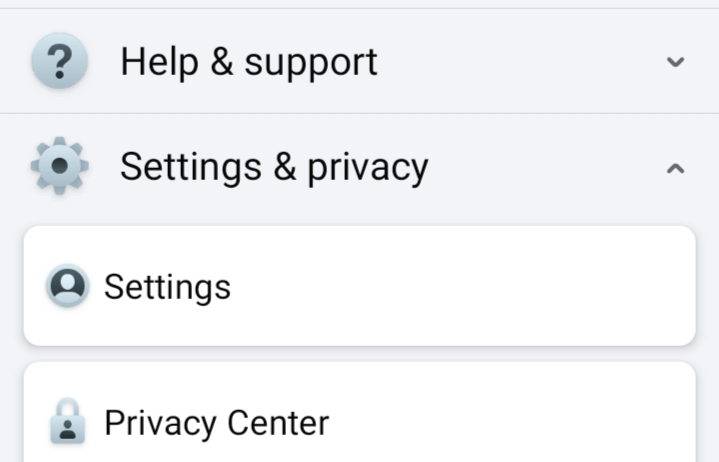719x462 pixels.
Task: Open the Settings text link
Action: click(x=167, y=288)
